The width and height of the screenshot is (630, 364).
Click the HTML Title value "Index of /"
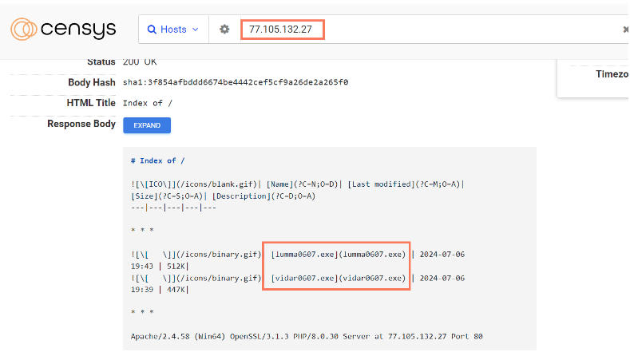pos(147,103)
